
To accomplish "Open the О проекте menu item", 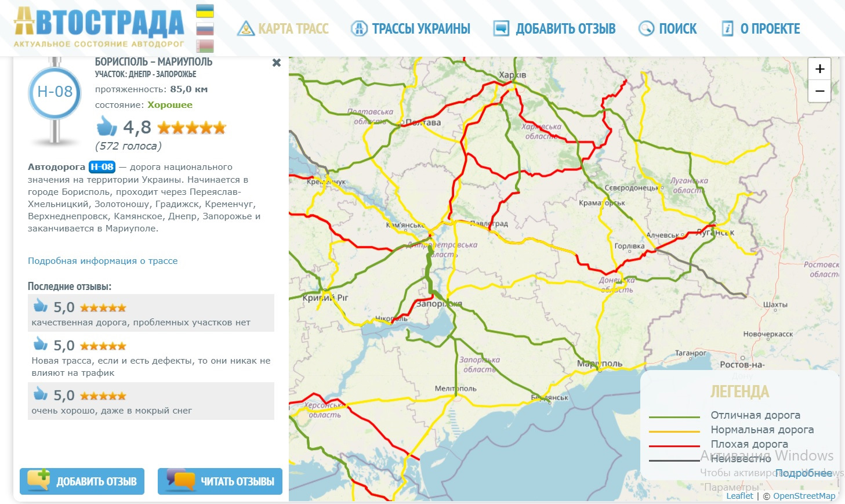I will (x=760, y=28).
